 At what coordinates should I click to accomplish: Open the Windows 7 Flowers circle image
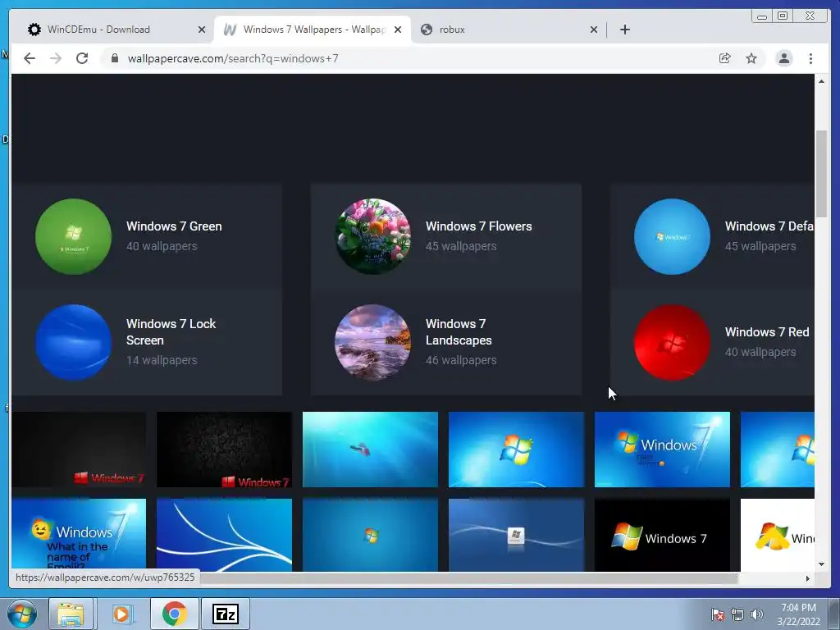click(373, 237)
